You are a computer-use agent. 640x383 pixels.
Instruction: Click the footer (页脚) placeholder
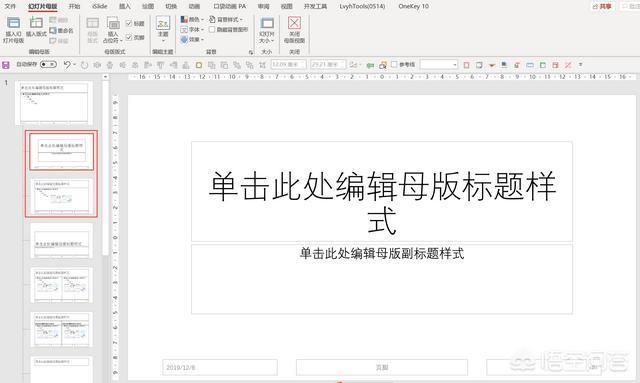coord(382,367)
